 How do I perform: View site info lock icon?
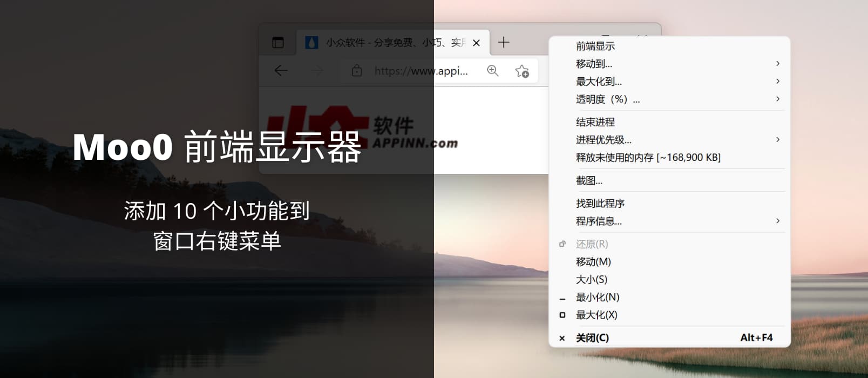coord(357,70)
